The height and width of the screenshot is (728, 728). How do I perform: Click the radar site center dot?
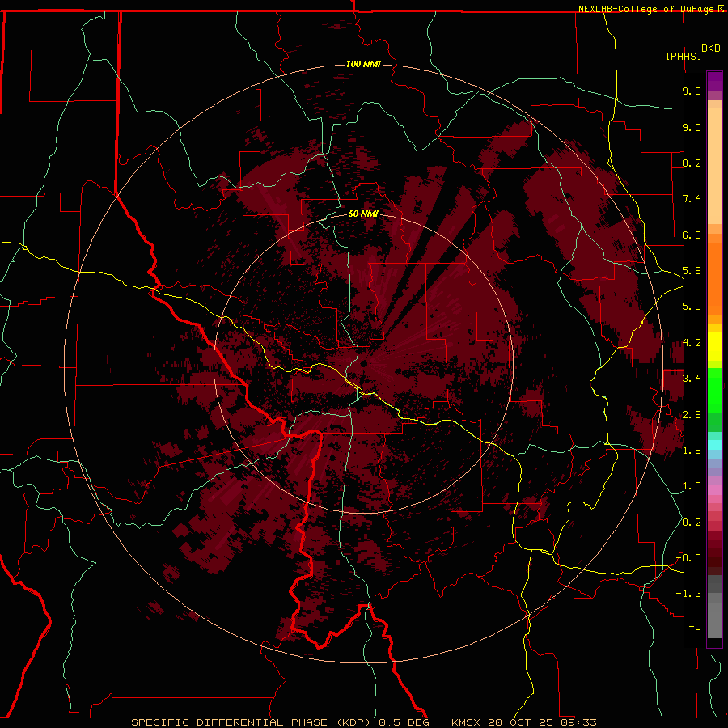click(x=364, y=363)
